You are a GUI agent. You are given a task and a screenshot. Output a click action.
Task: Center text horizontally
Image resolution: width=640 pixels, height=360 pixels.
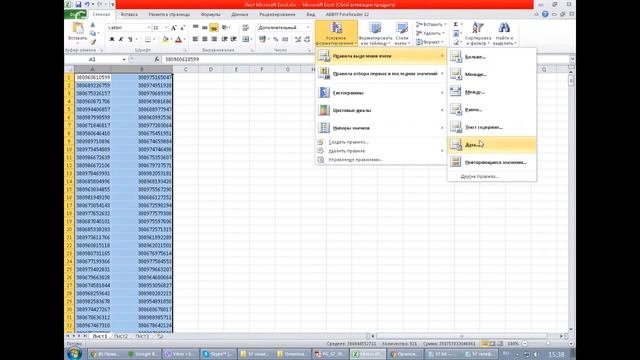pyautogui.click(x=204, y=39)
